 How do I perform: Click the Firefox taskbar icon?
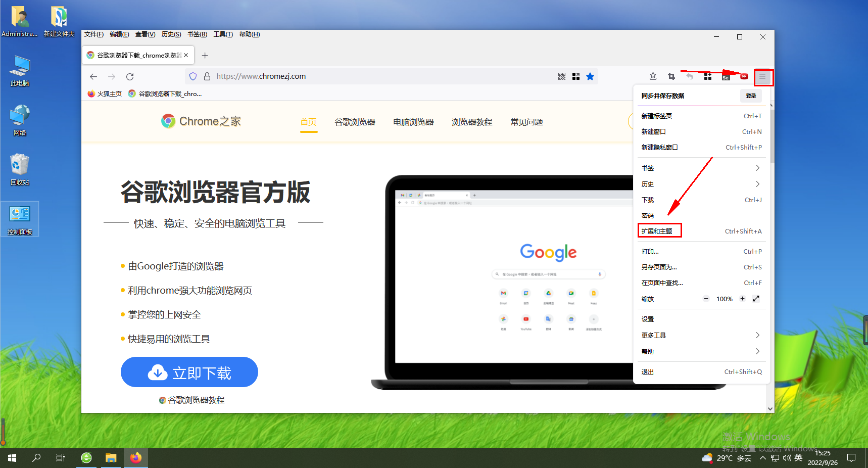(135, 458)
